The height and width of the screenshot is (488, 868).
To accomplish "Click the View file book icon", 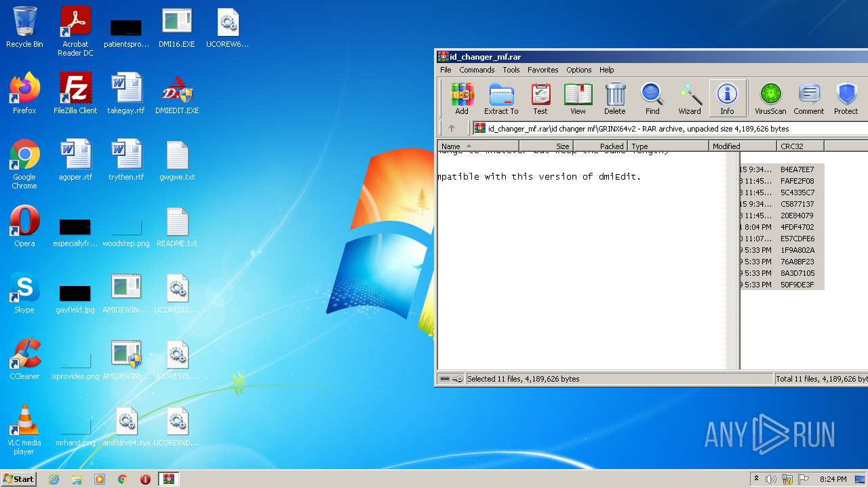I will tap(578, 98).
